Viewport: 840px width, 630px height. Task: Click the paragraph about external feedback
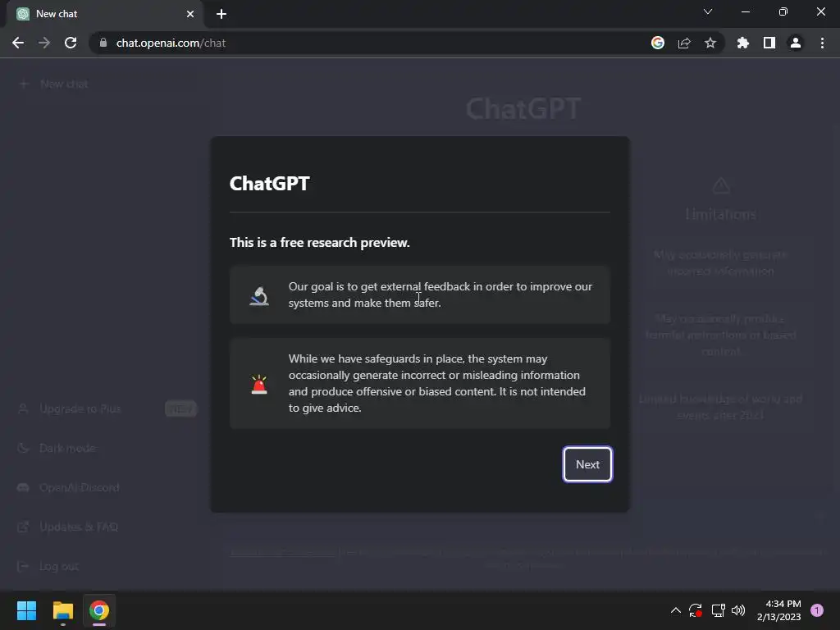pos(440,294)
